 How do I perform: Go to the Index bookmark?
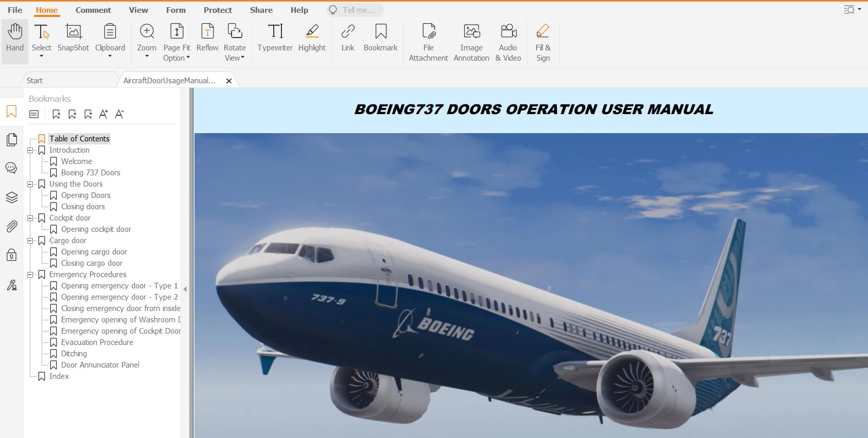coord(59,376)
